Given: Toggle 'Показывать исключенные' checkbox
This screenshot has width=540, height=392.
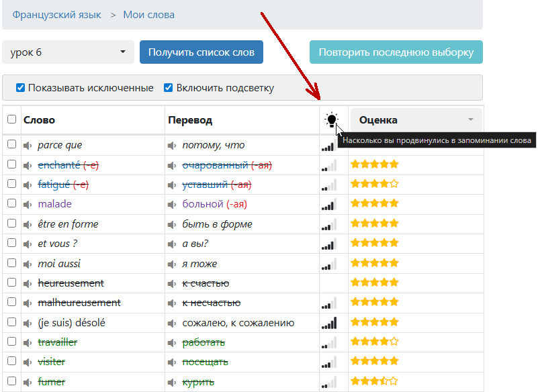Looking at the screenshot, I should [x=20, y=87].
